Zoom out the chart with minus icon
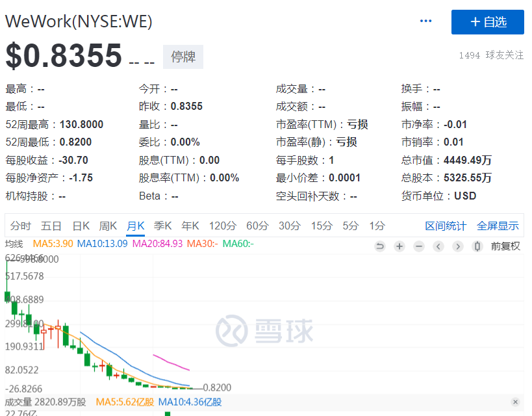Screen dimensions: 532x416 (x=419, y=246)
